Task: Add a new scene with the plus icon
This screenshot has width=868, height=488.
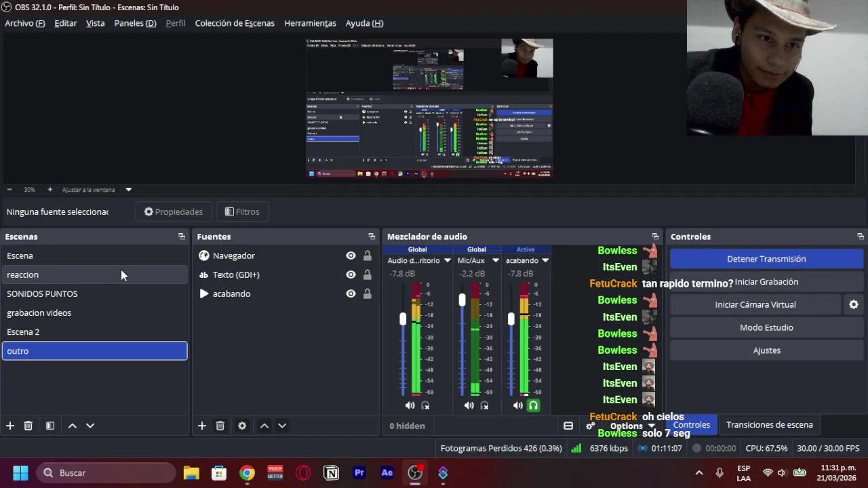Action: click(x=10, y=426)
